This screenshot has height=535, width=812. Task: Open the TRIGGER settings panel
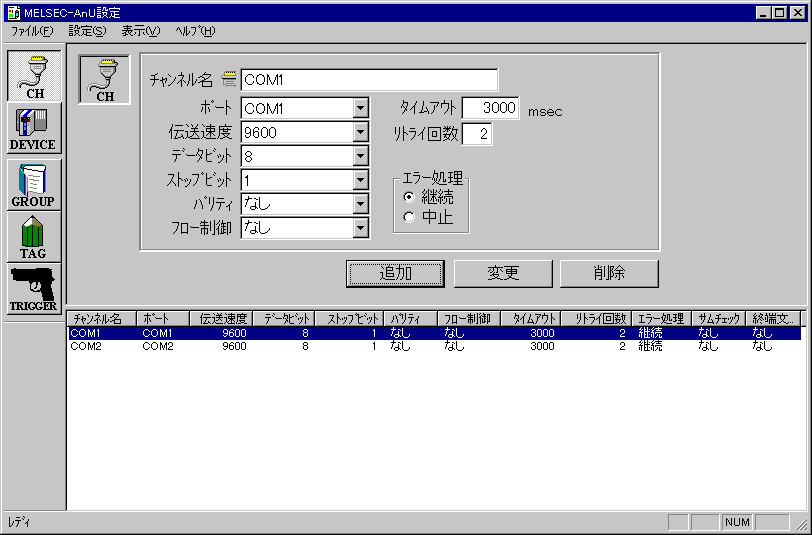point(34,288)
